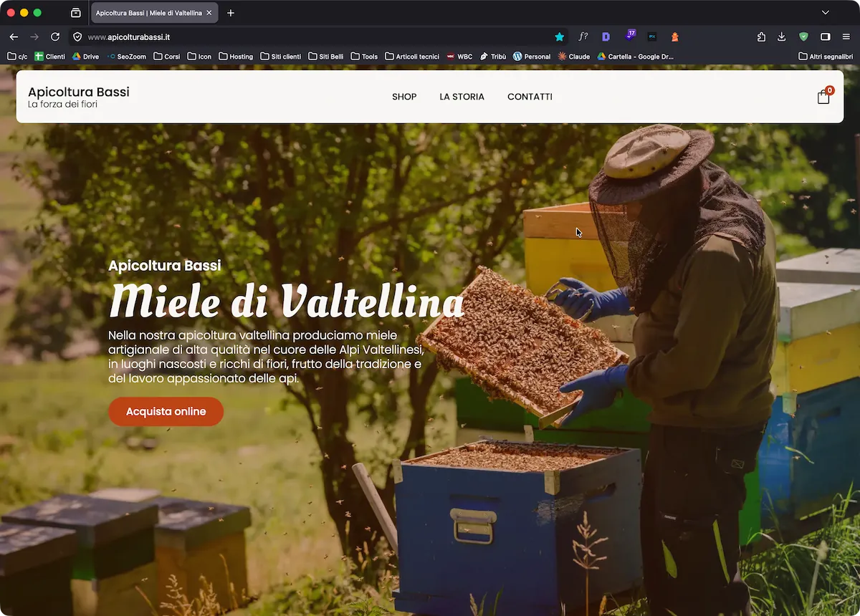The image size is (860, 616).
Task: Open a new browser tab
Action: coord(231,13)
